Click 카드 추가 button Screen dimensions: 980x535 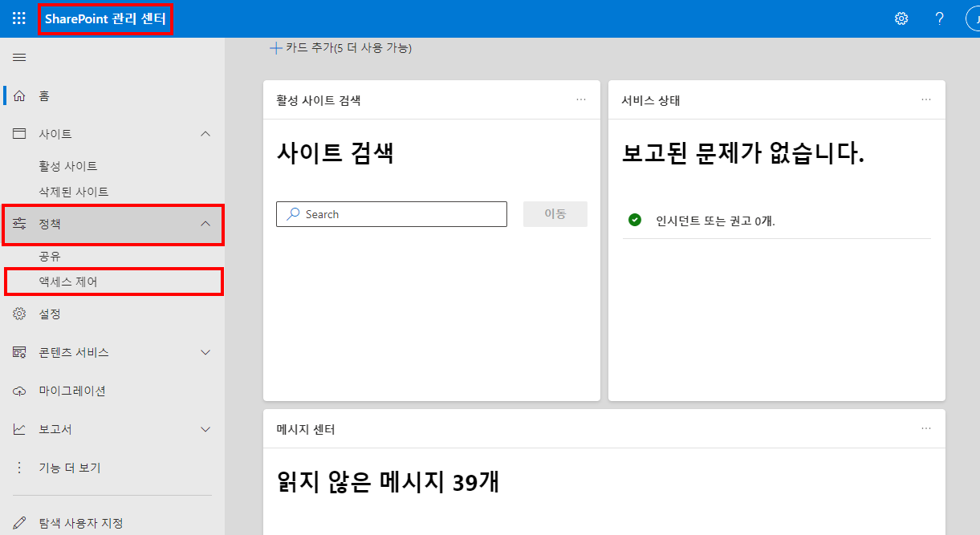[340, 48]
